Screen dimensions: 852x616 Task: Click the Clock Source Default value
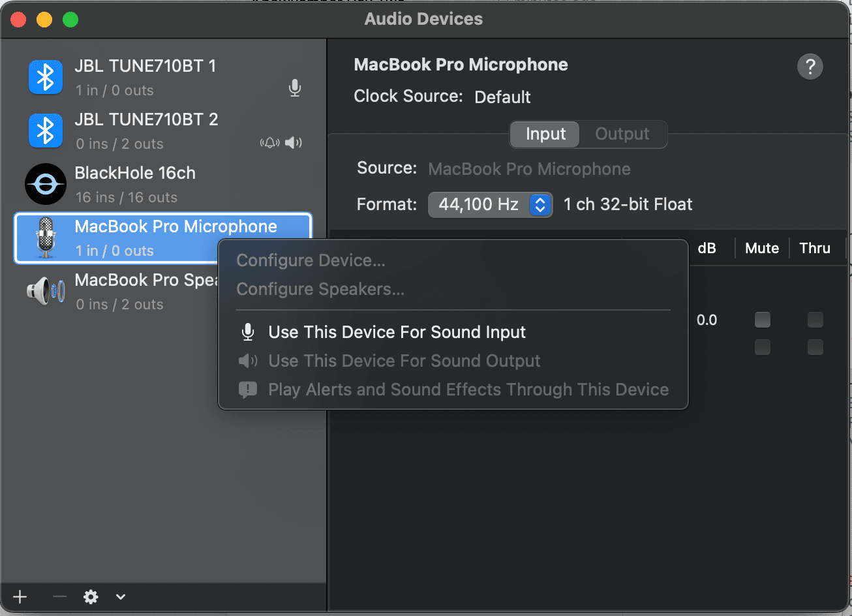[502, 97]
